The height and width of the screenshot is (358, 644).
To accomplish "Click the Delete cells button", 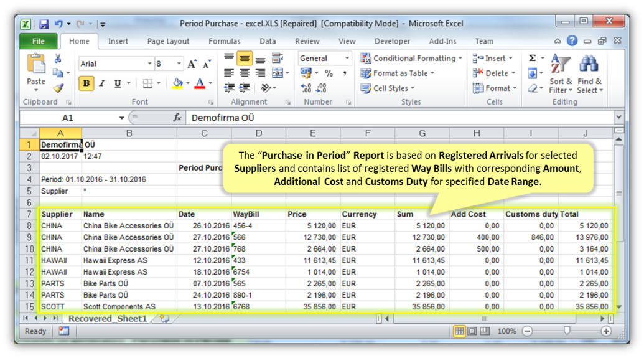I will [x=494, y=73].
